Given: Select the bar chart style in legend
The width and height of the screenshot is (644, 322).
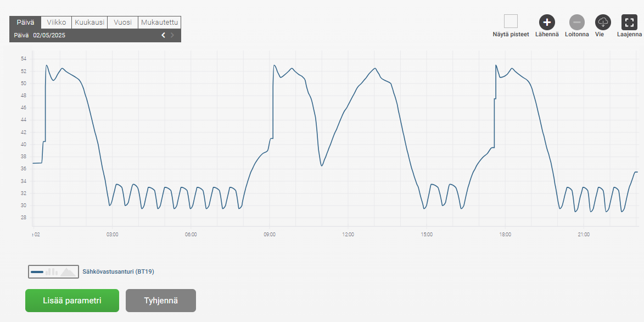Looking at the screenshot, I should click(52, 272).
